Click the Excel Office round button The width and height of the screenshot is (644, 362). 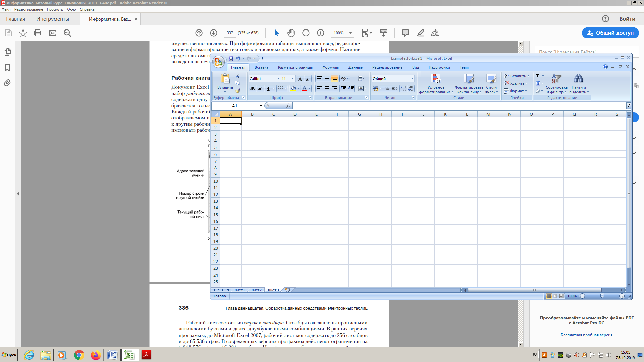pos(218,62)
